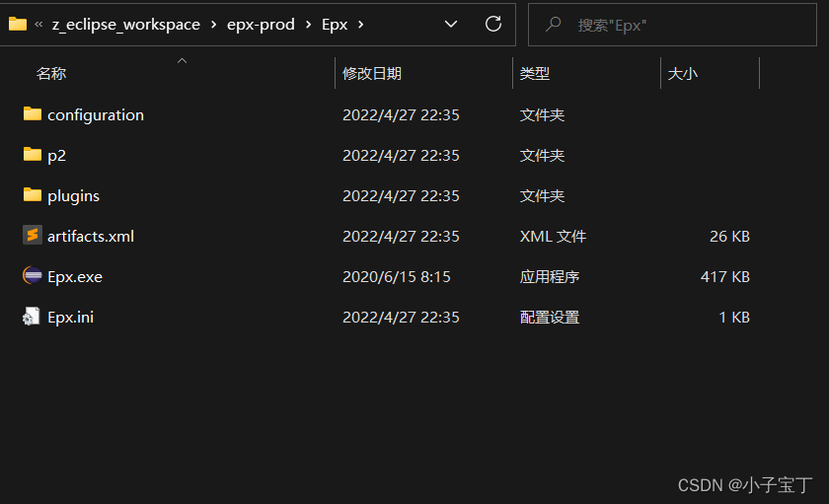
Task: Click the Epx breadcrumb segment
Action: coord(335,25)
